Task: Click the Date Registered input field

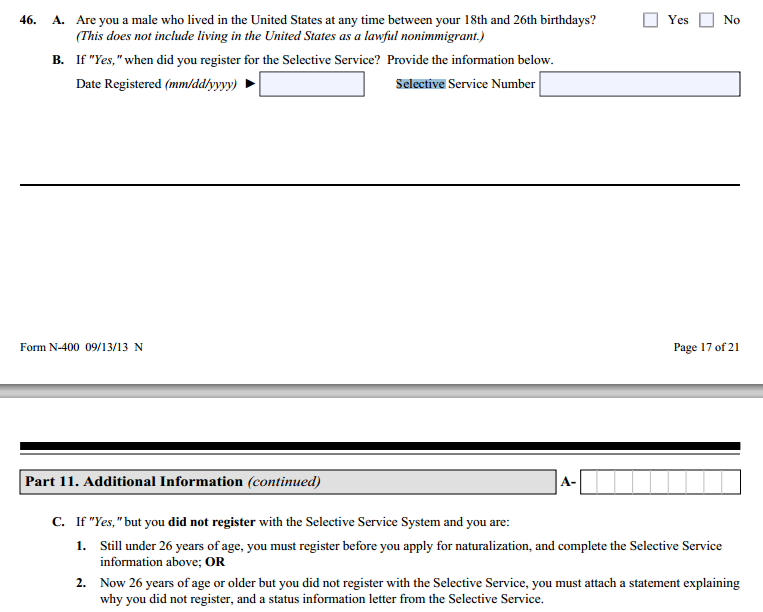Action: 312,84
